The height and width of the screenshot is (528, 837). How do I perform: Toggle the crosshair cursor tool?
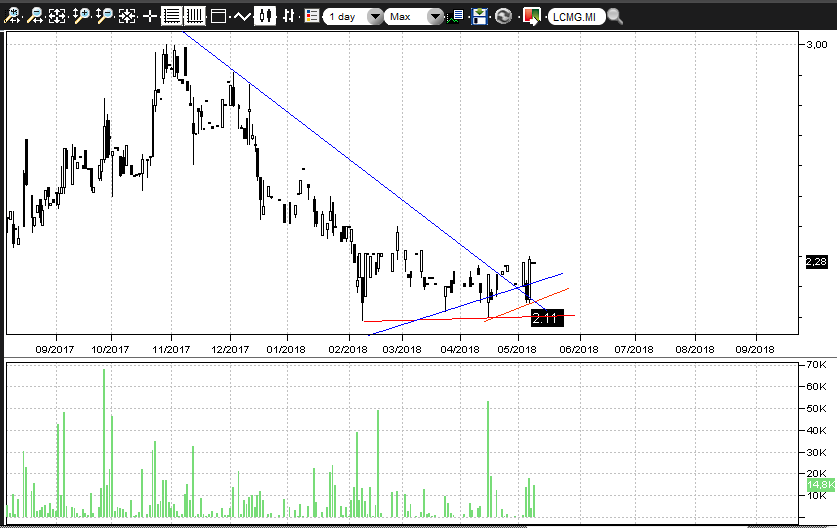pos(150,16)
